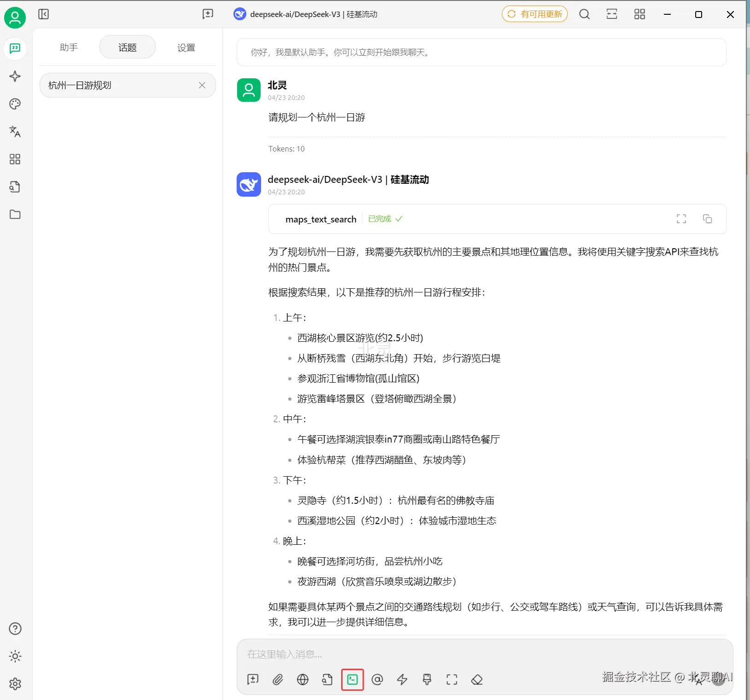Attach a file with the paperclip icon
The image size is (750, 700).
[x=278, y=679]
